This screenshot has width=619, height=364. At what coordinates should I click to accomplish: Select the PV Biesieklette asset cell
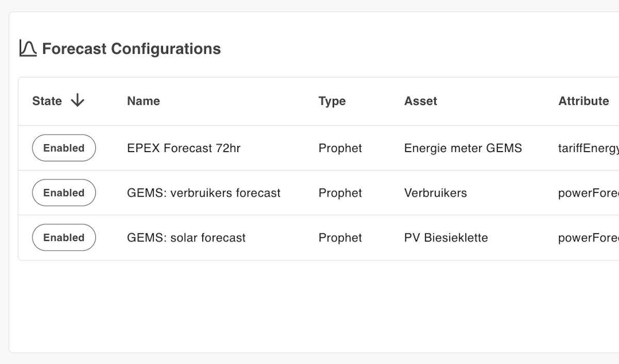(446, 238)
